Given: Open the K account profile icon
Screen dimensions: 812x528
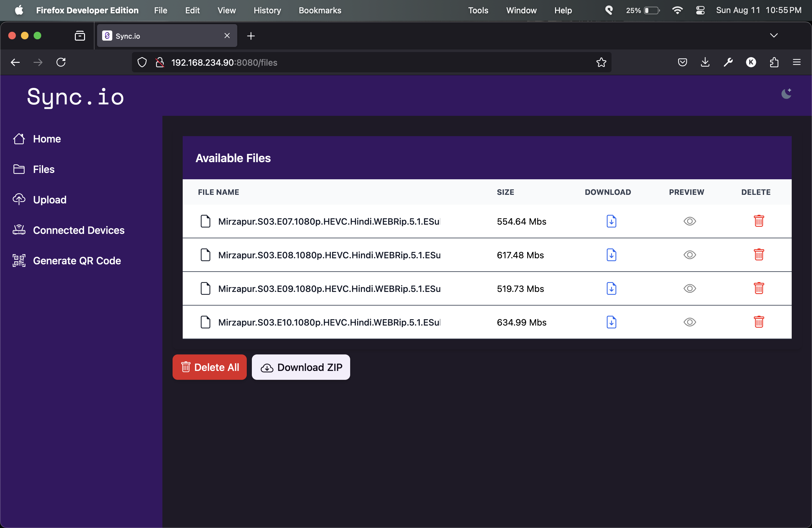Looking at the screenshot, I should [751, 62].
